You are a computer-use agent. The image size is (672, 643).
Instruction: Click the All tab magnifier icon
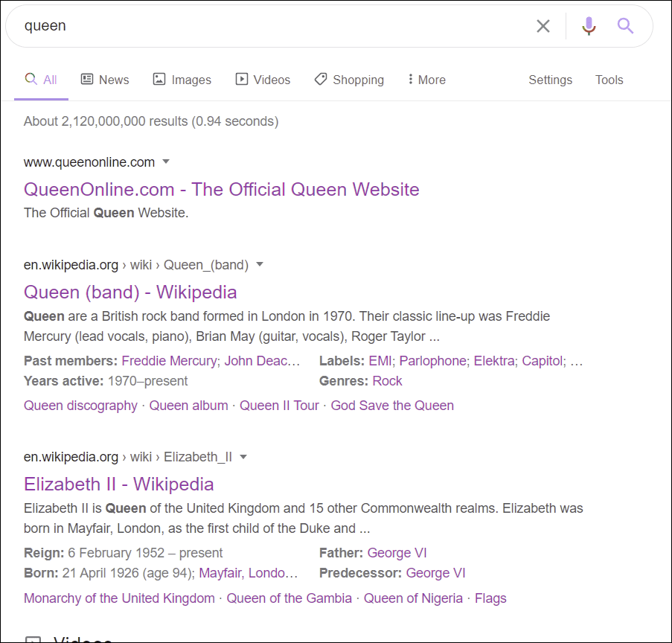[x=31, y=79]
